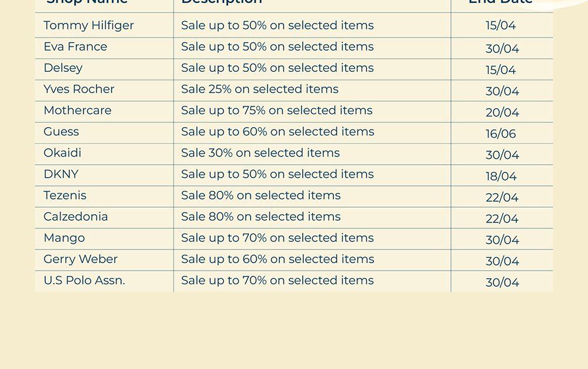
Task: Click the Delsey shop name
Action: (63, 68)
